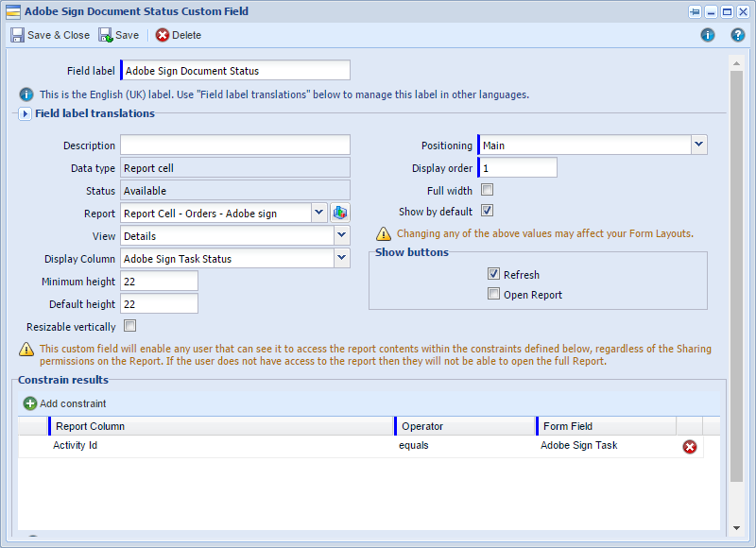Delete this custom field

(179, 35)
